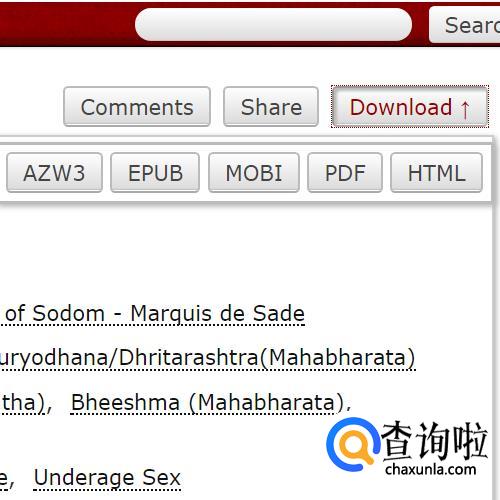This screenshot has width=500, height=500.
Task: Pick the HTML download format
Action: 436,173
